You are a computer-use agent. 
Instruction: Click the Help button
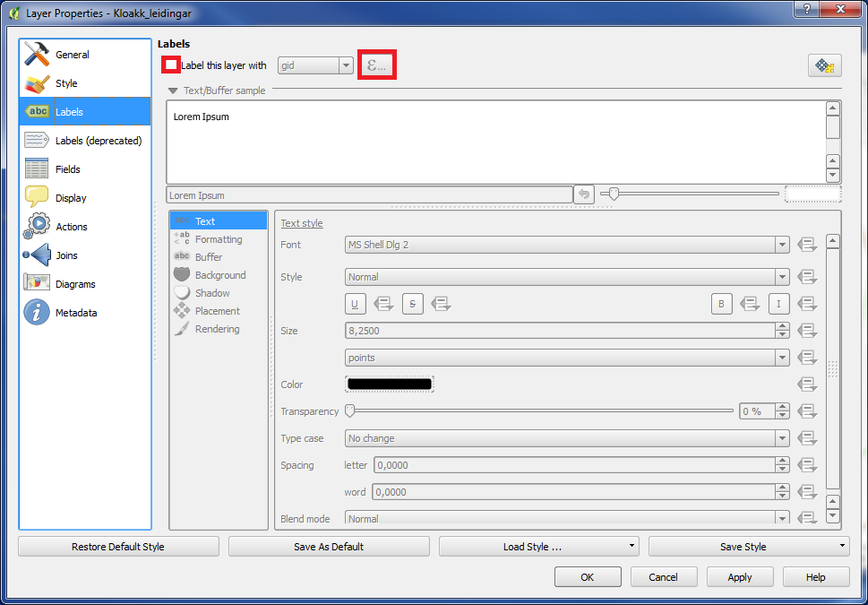point(816,577)
